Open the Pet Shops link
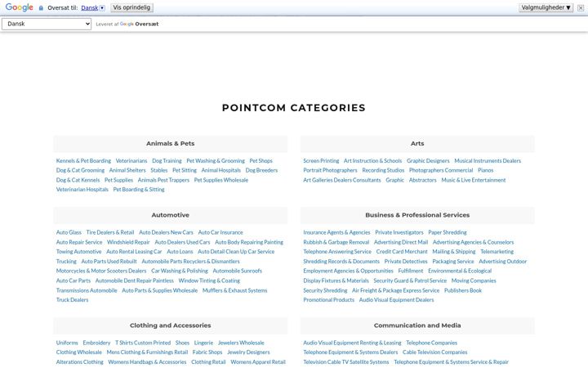Viewport: 588px width, 368px height. click(x=261, y=161)
